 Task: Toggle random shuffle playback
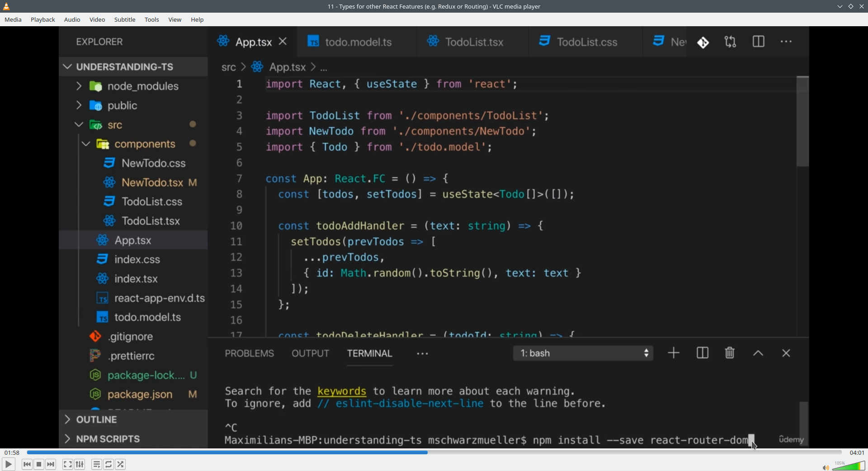tap(120, 464)
